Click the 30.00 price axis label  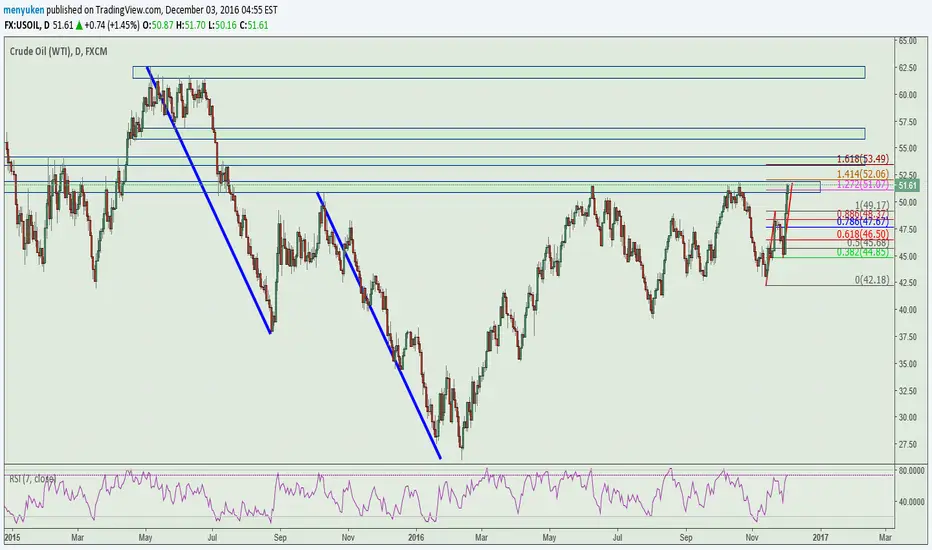[x=907, y=417]
